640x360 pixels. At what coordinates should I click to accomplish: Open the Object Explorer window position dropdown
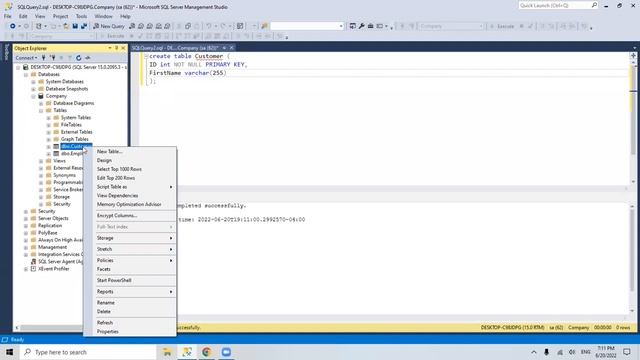click(x=109, y=48)
